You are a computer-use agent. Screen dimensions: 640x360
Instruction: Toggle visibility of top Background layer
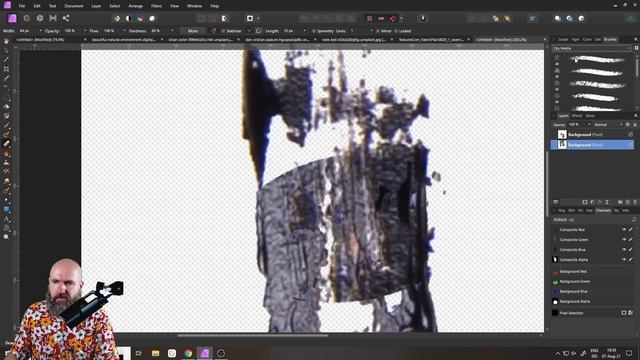click(631, 134)
